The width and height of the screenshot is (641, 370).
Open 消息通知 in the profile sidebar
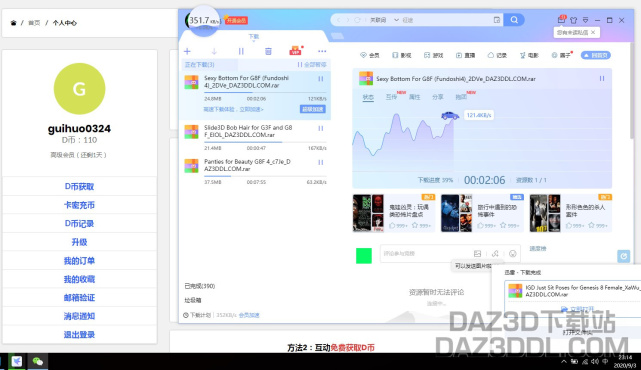click(x=79, y=316)
